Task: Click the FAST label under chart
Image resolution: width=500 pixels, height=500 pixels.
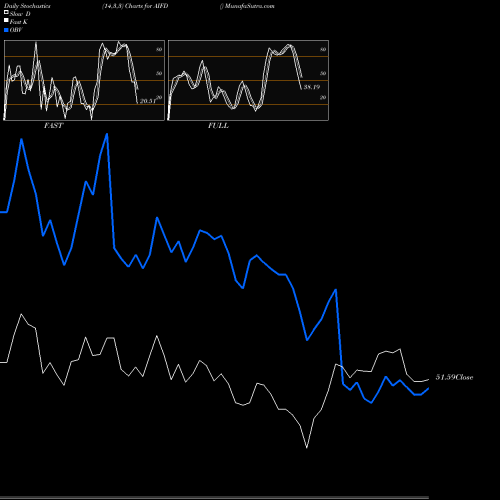Action: (53, 126)
